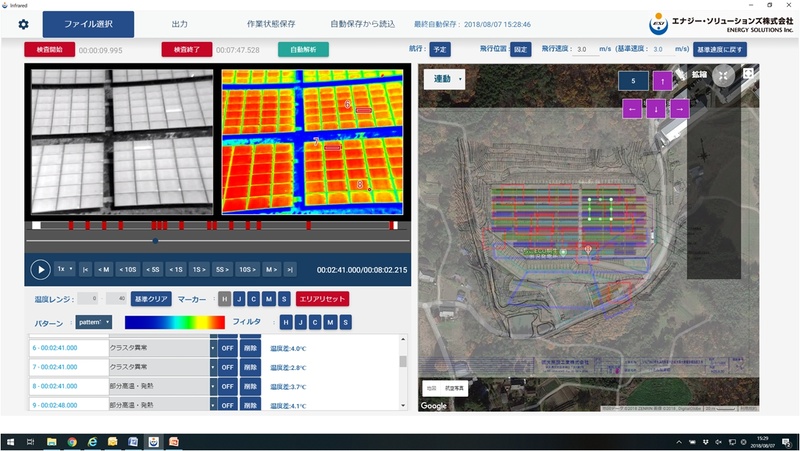Viewport: 800px width, 451px height.
Task: Toggle the S filter button
Action: 345,322
